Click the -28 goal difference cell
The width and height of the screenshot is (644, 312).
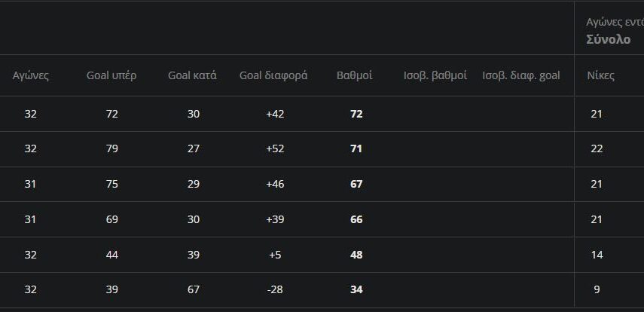coord(274,290)
